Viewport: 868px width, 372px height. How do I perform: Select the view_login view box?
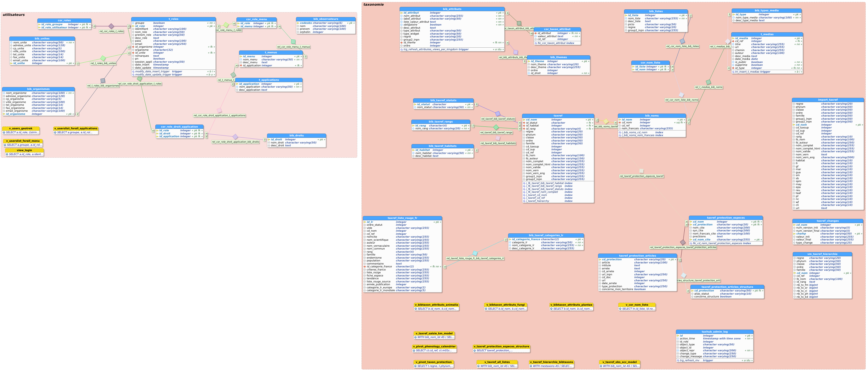(24, 151)
